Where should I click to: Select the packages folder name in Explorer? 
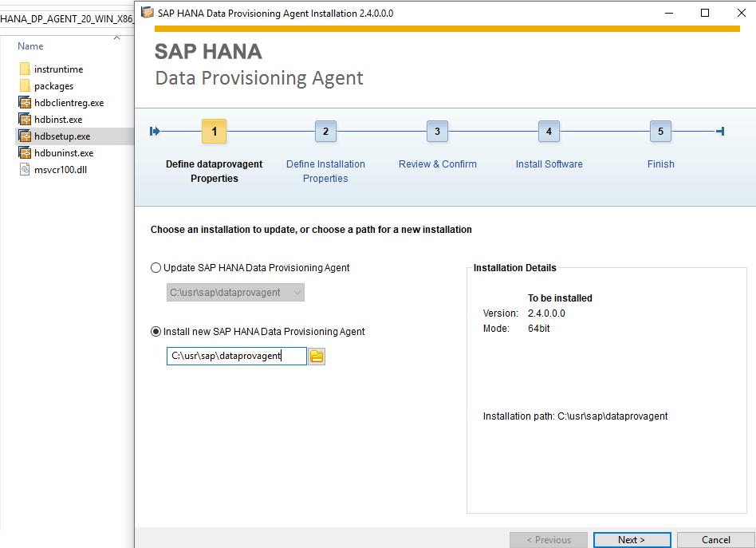click(54, 86)
